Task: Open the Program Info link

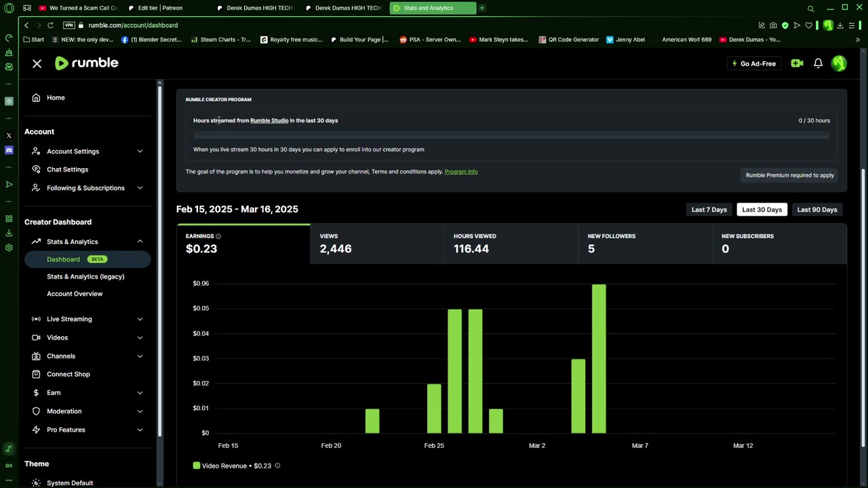Action: point(461,171)
